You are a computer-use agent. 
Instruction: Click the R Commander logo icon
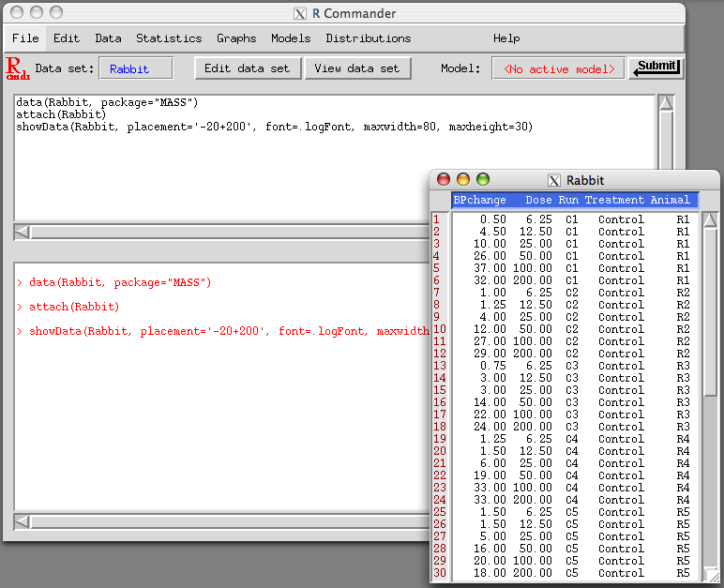(18, 68)
